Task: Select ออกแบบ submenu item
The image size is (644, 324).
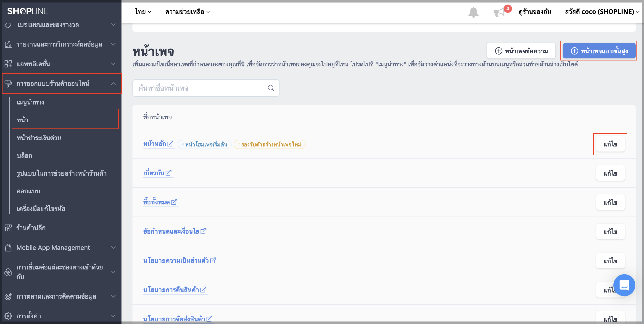Action: [28, 191]
